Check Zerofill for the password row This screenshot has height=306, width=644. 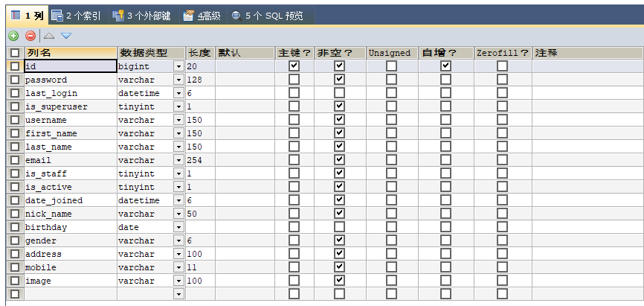[502, 80]
